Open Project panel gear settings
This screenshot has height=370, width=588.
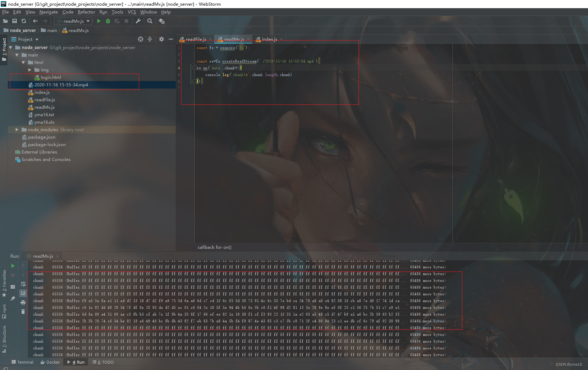162,39
